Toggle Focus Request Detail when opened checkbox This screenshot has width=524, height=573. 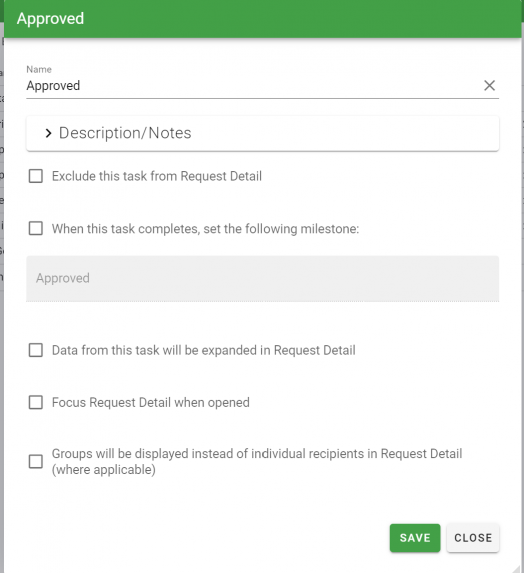pyautogui.click(x=36, y=402)
